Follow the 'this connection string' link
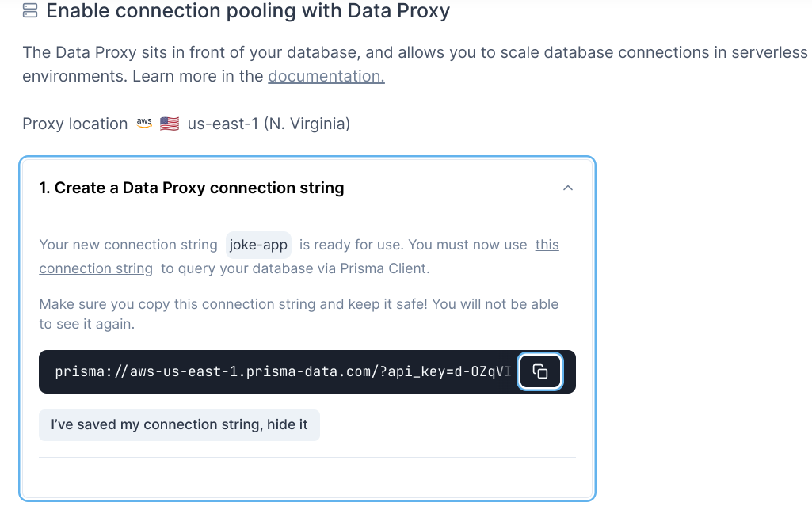 547,245
